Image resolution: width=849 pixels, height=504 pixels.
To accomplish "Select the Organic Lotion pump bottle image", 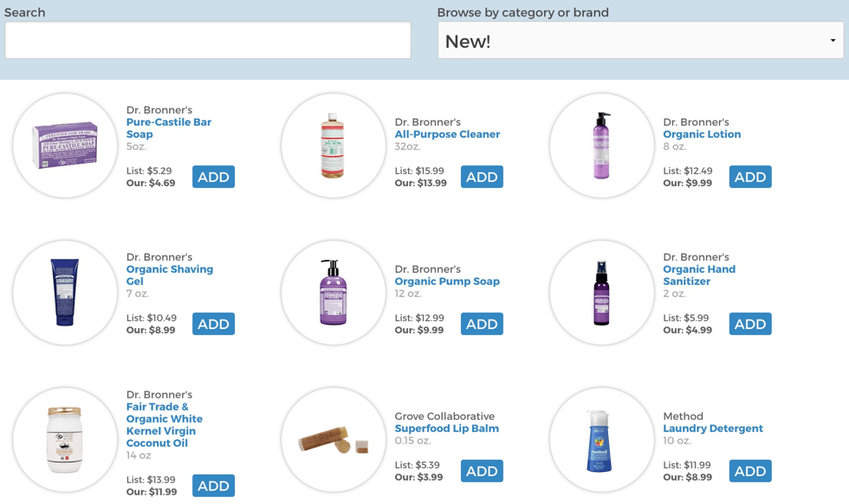I will pyautogui.click(x=601, y=145).
